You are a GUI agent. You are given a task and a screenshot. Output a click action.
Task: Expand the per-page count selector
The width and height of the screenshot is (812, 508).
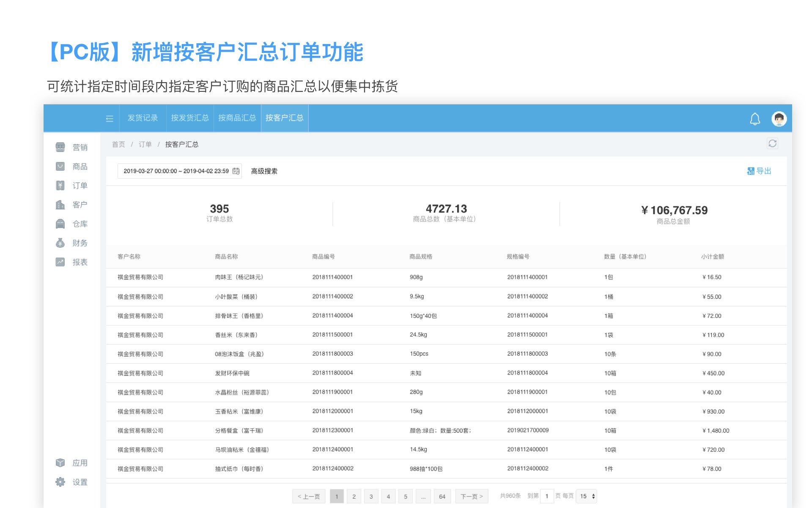pyautogui.click(x=587, y=496)
